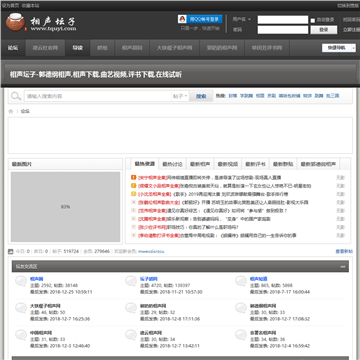Click the 搜索 search button
The height and width of the screenshot is (360, 360).
click(201, 96)
